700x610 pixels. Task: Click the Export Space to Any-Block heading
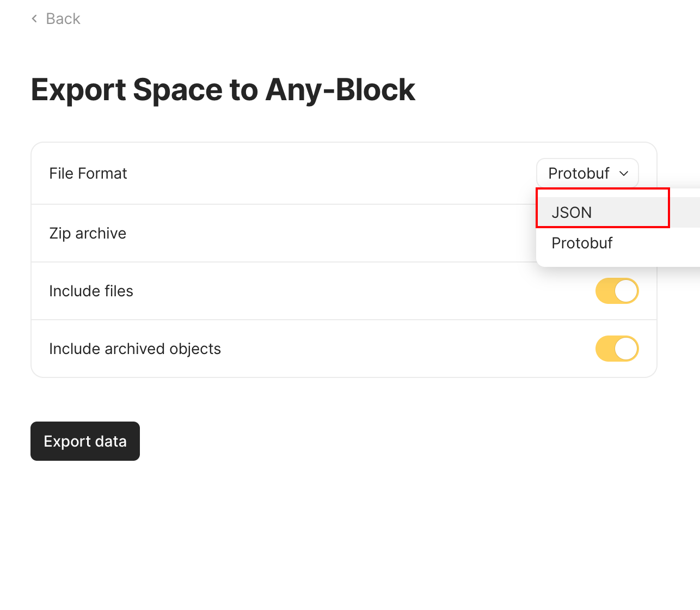223,89
